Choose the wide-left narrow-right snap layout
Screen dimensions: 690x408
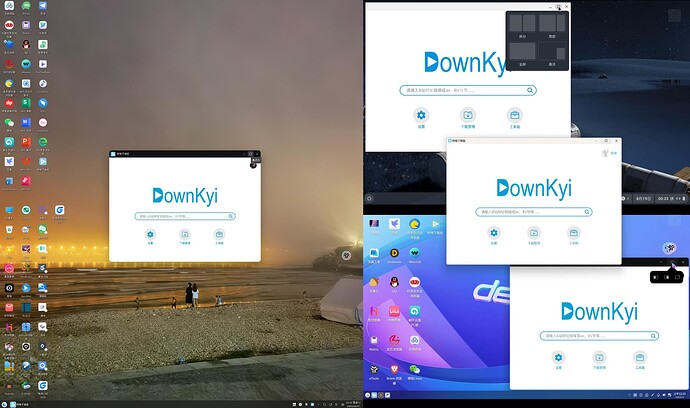coord(552,23)
